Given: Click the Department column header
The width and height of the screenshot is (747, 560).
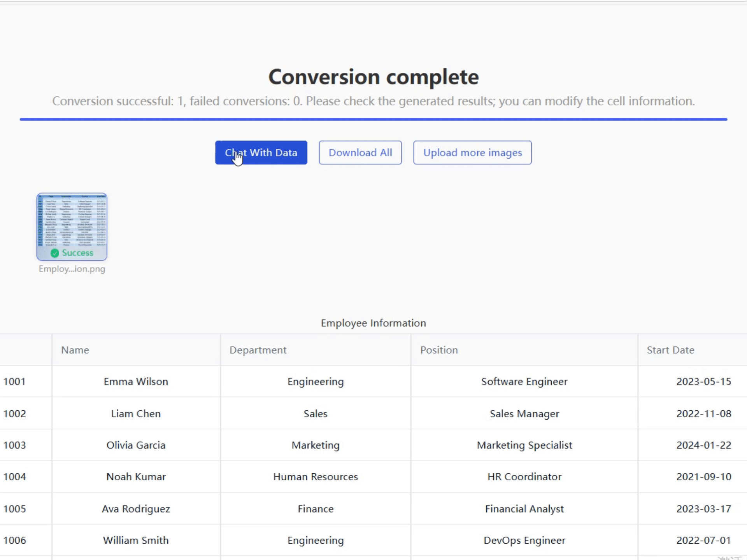Looking at the screenshot, I should (x=258, y=350).
